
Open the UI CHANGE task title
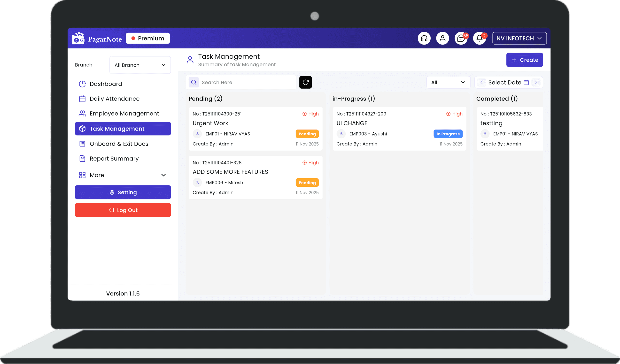pos(352,123)
